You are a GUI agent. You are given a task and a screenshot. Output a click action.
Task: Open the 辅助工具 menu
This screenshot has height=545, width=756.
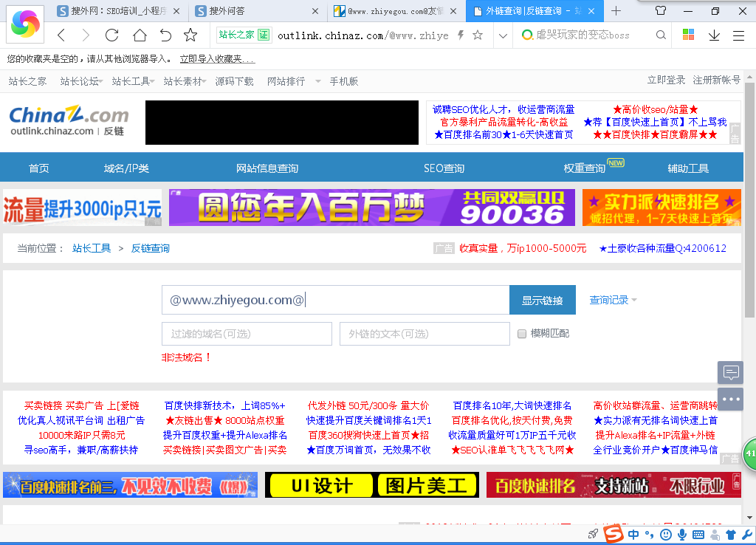point(688,168)
